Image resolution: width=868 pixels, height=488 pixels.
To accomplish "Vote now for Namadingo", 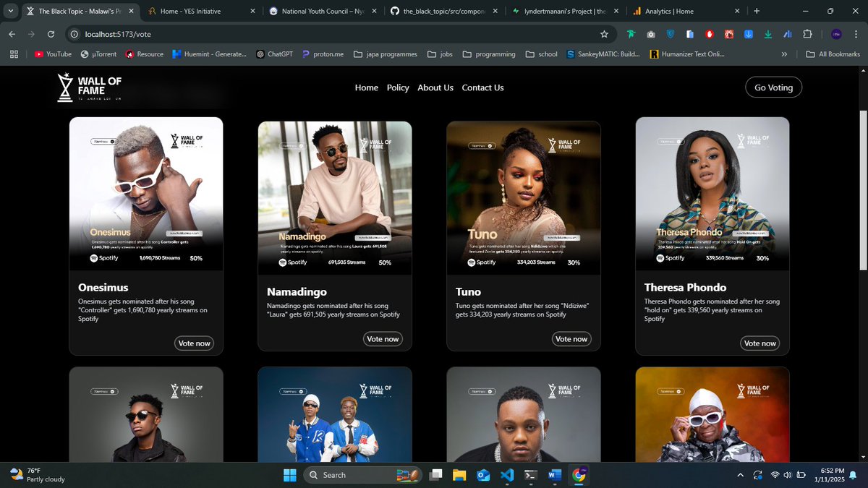I will pos(383,339).
